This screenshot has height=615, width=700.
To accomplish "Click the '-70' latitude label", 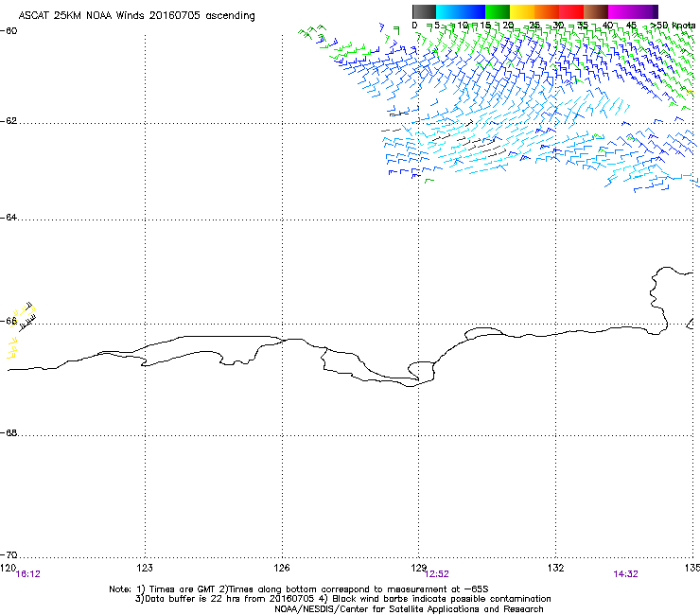I will [9, 554].
